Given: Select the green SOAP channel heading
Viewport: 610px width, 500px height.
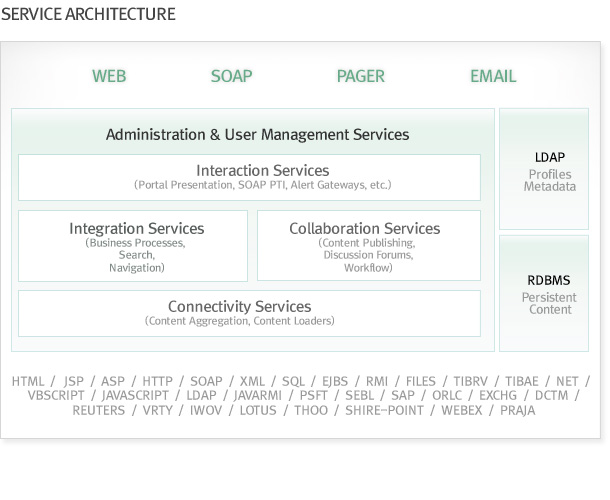Looking at the screenshot, I should [231, 76].
